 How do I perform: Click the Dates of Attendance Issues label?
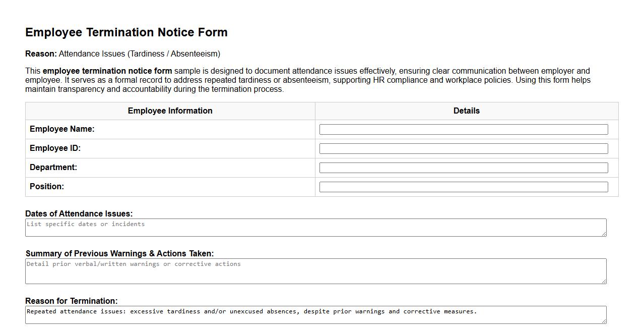pos(80,213)
